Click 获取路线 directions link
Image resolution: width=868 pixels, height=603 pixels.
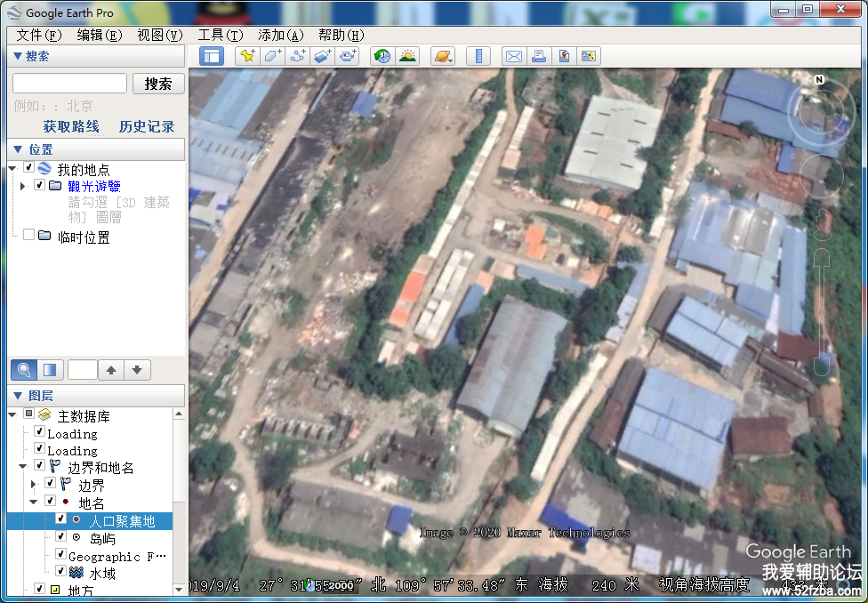click(x=71, y=127)
